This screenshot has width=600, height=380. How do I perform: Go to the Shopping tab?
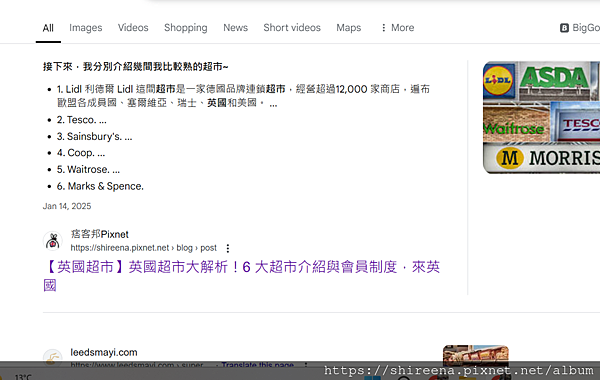point(186,28)
